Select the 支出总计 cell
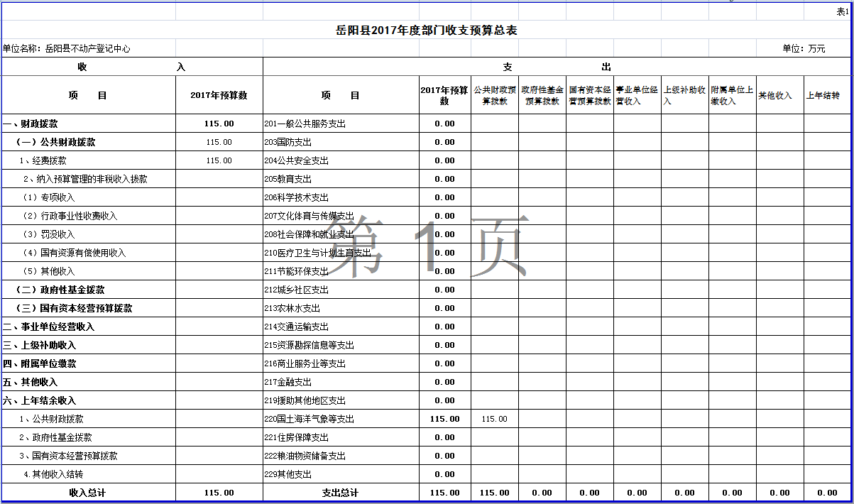Viewport: 854px width, 504px height. click(x=341, y=493)
